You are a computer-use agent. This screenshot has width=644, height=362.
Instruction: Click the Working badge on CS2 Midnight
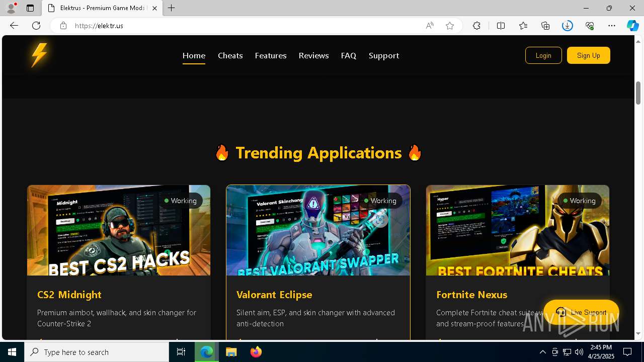181,201
